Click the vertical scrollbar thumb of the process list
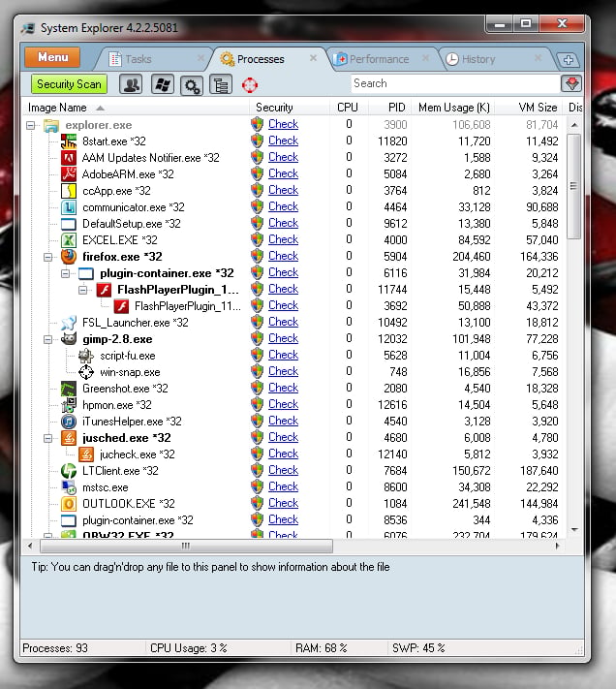The image size is (616, 689). pos(573,186)
